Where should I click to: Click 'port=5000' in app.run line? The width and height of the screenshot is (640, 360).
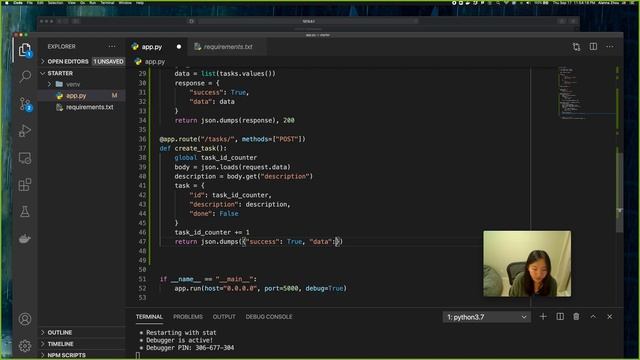(x=281, y=289)
